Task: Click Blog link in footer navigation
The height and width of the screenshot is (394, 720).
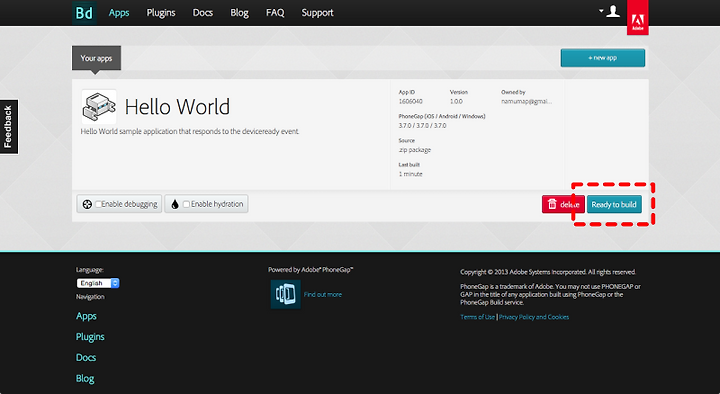Action: click(85, 379)
